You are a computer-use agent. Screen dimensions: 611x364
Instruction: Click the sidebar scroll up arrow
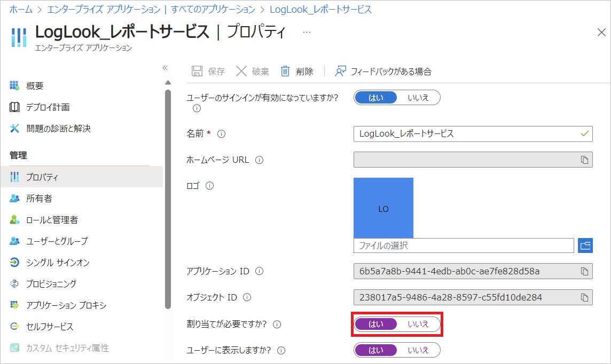click(x=168, y=83)
